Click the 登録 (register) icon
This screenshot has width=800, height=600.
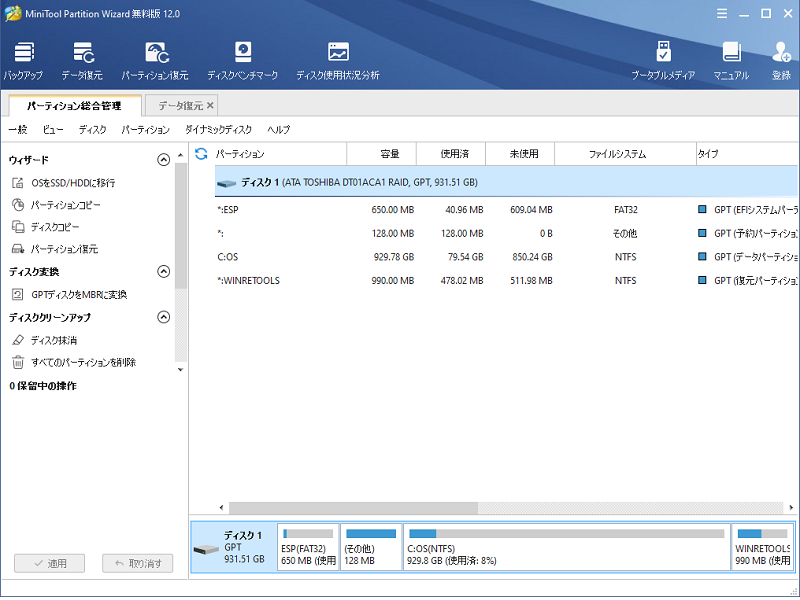pyautogui.click(x=781, y=61)
